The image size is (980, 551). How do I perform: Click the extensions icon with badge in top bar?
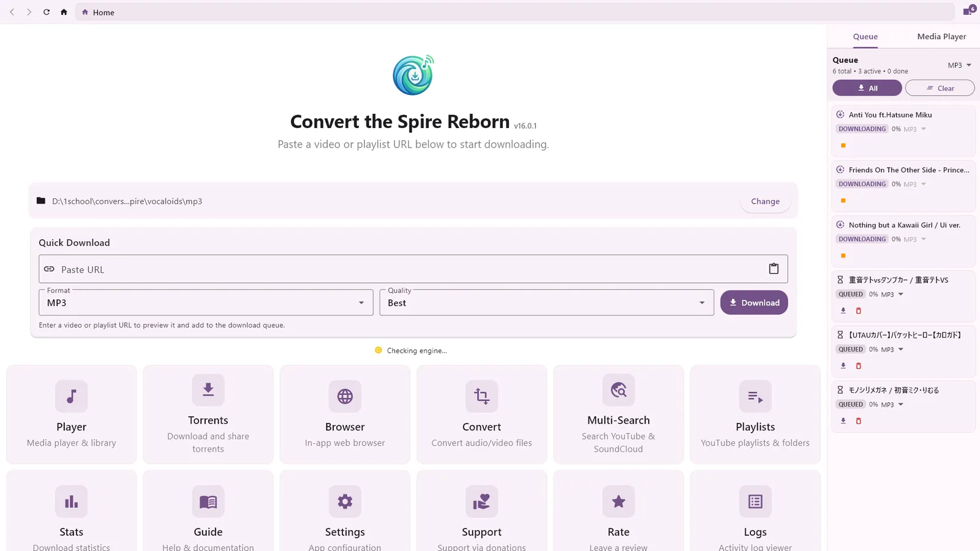pyautogui.click(x=968, y=11)
